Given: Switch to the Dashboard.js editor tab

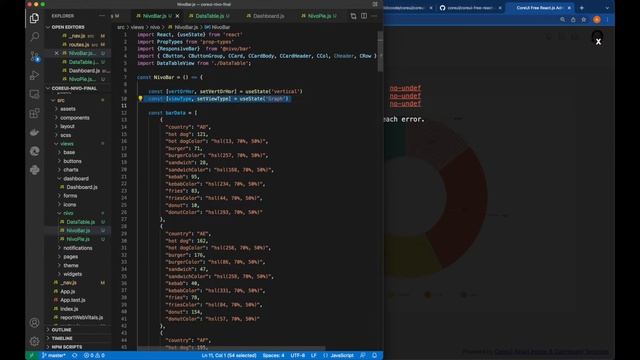Looking at the screenshot, I should click(x=268, y=16).
